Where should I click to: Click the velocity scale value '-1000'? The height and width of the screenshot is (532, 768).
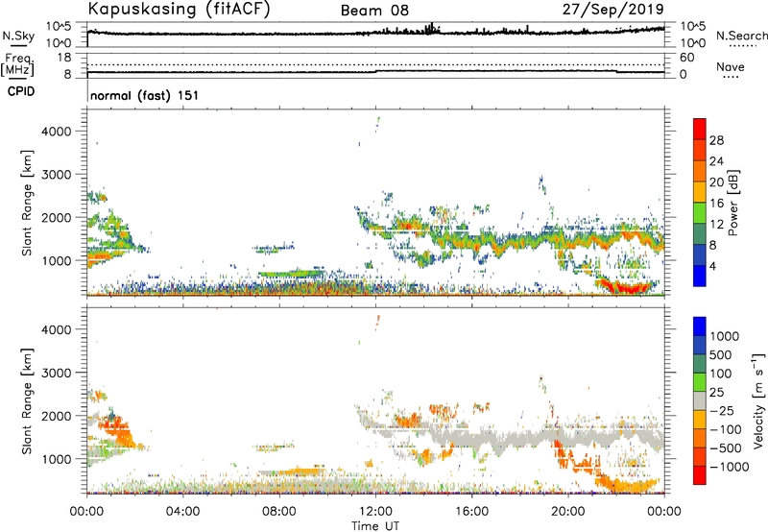[729, 467]
